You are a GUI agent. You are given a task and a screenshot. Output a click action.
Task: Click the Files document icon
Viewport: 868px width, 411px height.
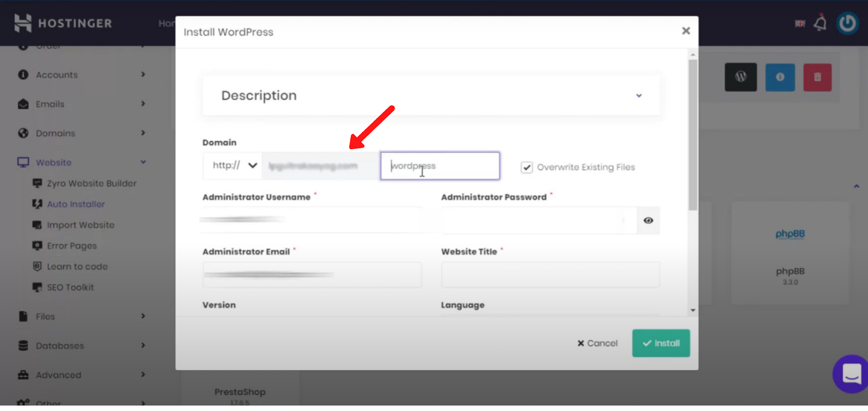[x=23, y=316]
